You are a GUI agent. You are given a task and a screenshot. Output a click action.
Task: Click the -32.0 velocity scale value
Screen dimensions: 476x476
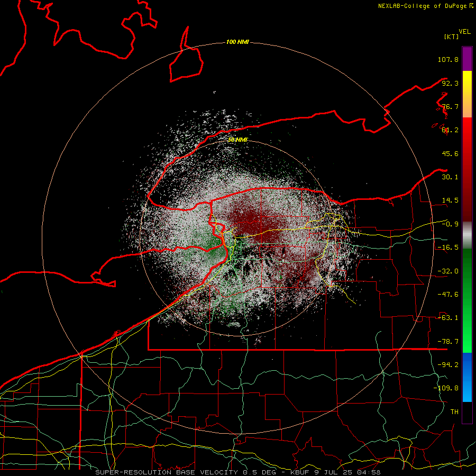point(448,271)
